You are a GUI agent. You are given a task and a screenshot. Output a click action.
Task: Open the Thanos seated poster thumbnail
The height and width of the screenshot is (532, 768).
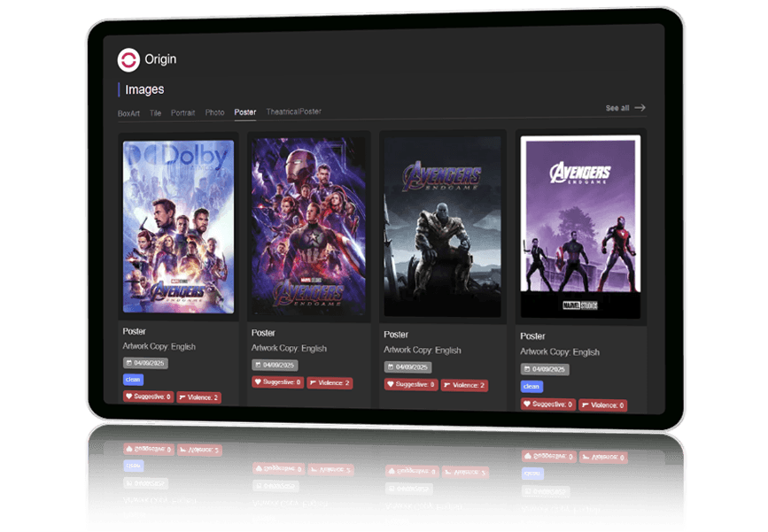(x=442, y=227)
